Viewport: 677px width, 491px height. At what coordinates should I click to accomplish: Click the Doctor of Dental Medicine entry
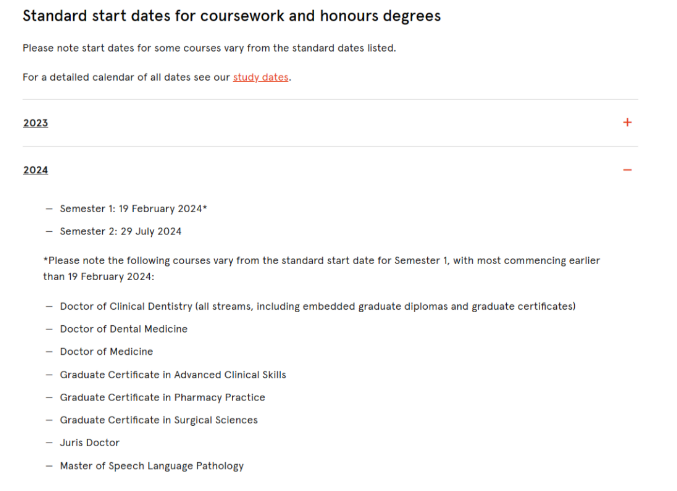coord(123,329)
